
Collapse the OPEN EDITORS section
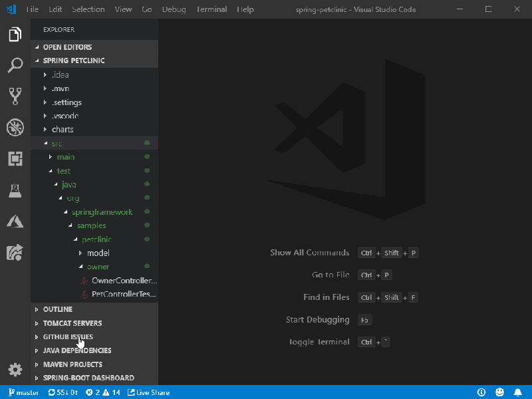[x=66, y=47]
